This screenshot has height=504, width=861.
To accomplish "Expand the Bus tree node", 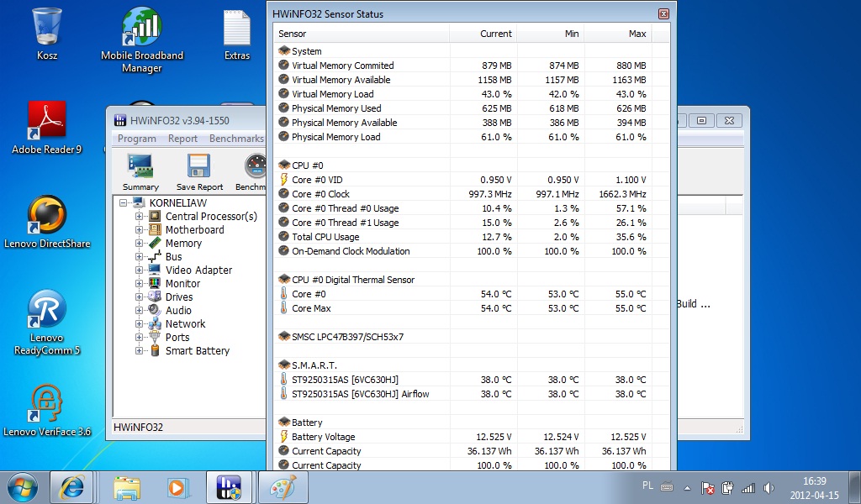I will point(139,257).
